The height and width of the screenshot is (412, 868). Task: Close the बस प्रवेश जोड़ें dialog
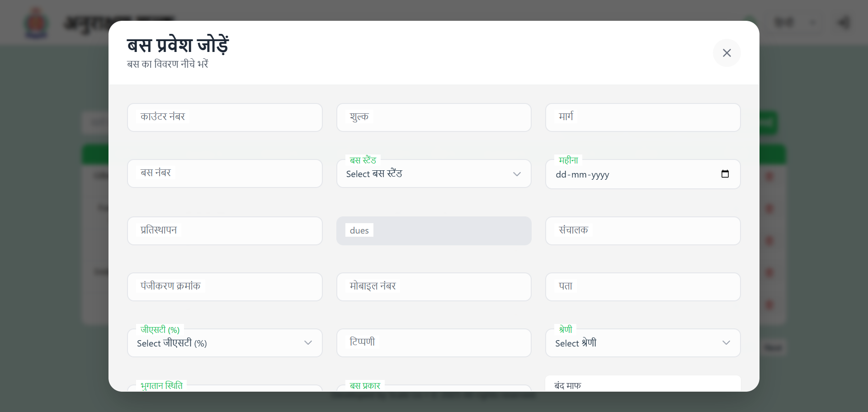pos(726,53)
